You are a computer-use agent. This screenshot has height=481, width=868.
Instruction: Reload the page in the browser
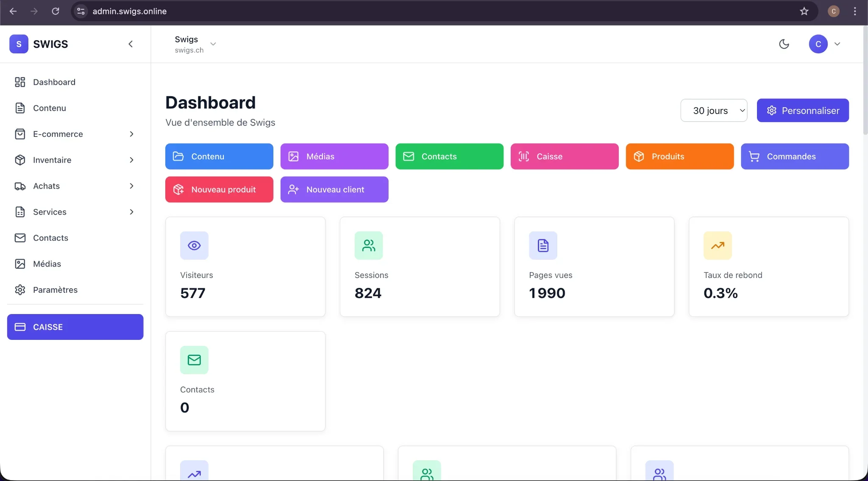pyautogui.click(x=56, y=11)
